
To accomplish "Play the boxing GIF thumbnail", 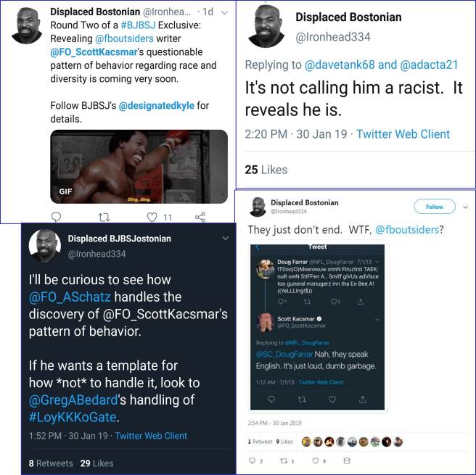I will point(139,167).
